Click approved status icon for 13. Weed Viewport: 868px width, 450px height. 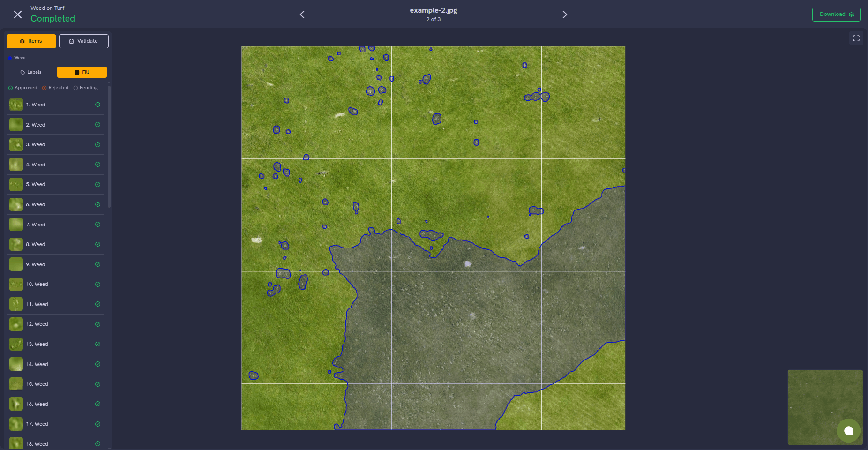click(x=97, y=344)
